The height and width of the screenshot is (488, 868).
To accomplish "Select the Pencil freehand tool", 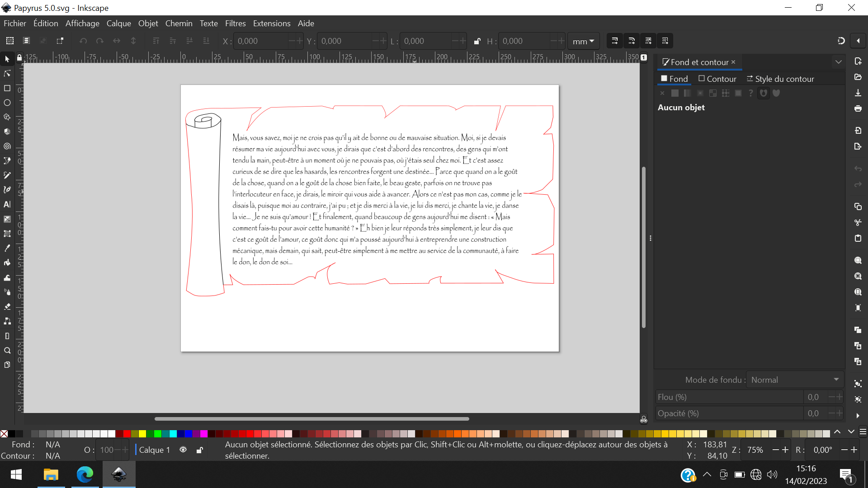I will pyautogui.click(x=7, y=175).
